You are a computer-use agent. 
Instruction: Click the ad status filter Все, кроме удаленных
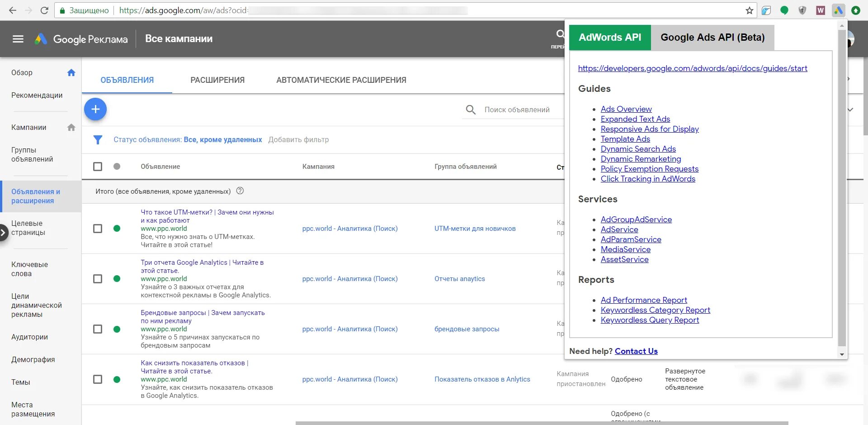point(223,140)
